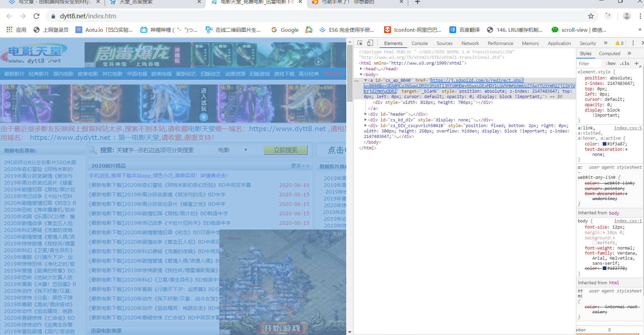This screenshot has height=335, width=644.
Task: Click the #eff4f8 background color swatch
Action: (x=594, y=243)
